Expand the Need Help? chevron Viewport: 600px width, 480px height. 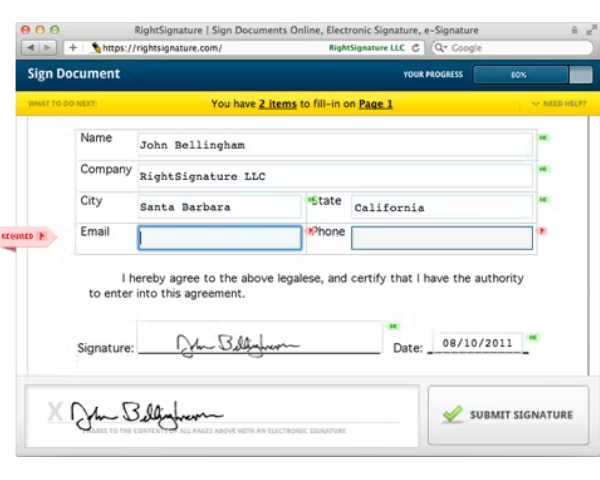535,104
